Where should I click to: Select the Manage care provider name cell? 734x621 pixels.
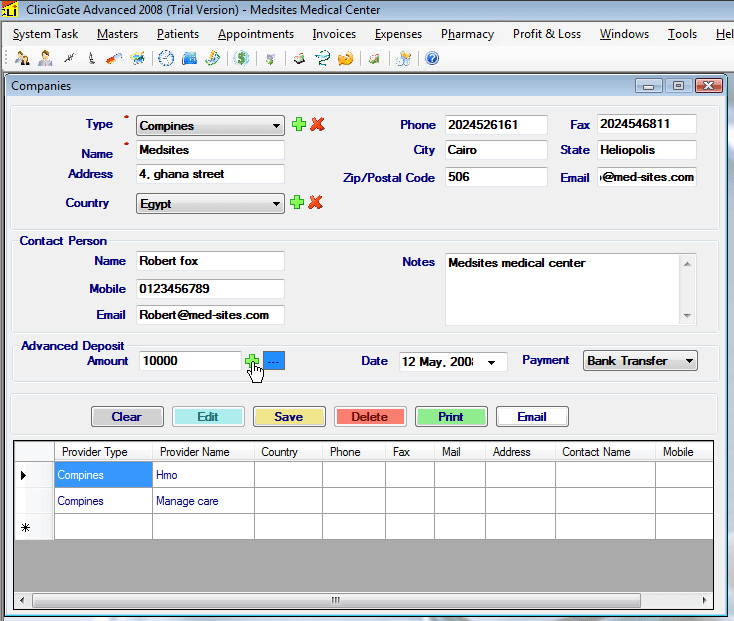pyautogui.click(x=204, y=501)
